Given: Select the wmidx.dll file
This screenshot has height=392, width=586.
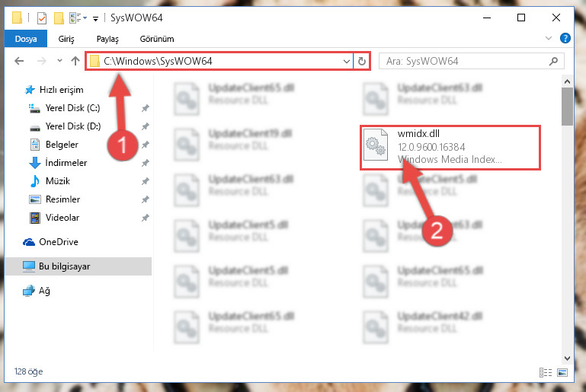Looking at the screenshot, I should (450, 148).
